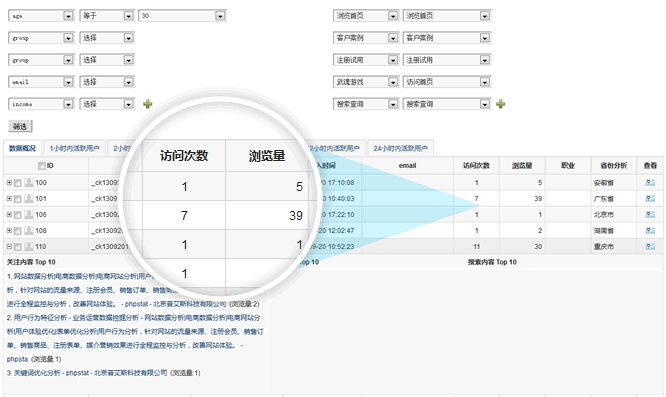Click the 省份分析 column header

click(x=613, y=166)
